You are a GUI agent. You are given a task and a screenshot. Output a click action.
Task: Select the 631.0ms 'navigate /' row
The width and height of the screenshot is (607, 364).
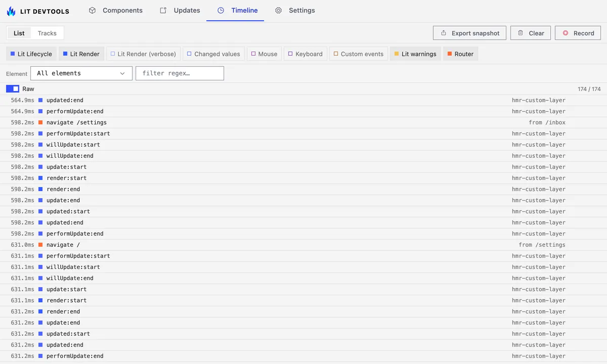(303, 245)
